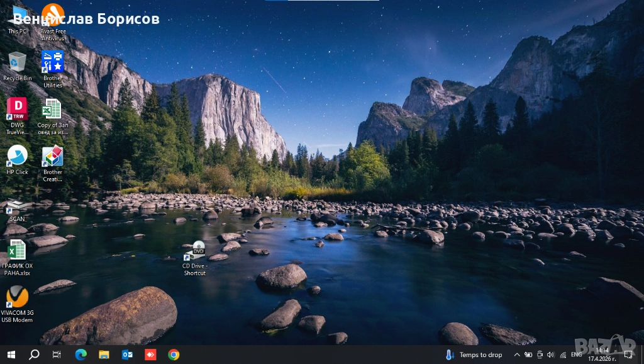Select Brother Creative Center shortcut
644x364 pixels.
[53, 157]
